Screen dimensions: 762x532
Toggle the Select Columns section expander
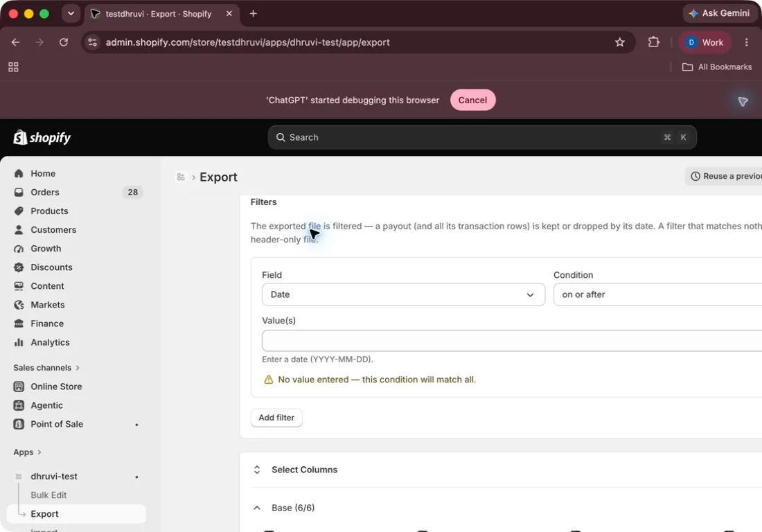[257, 470]
